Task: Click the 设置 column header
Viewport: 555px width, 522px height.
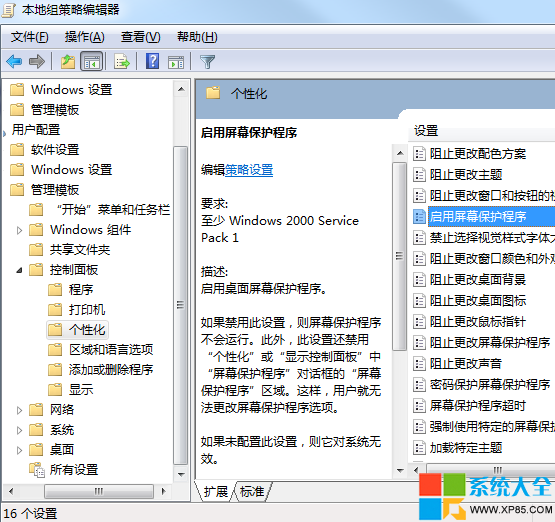Action: click(426, 131)
